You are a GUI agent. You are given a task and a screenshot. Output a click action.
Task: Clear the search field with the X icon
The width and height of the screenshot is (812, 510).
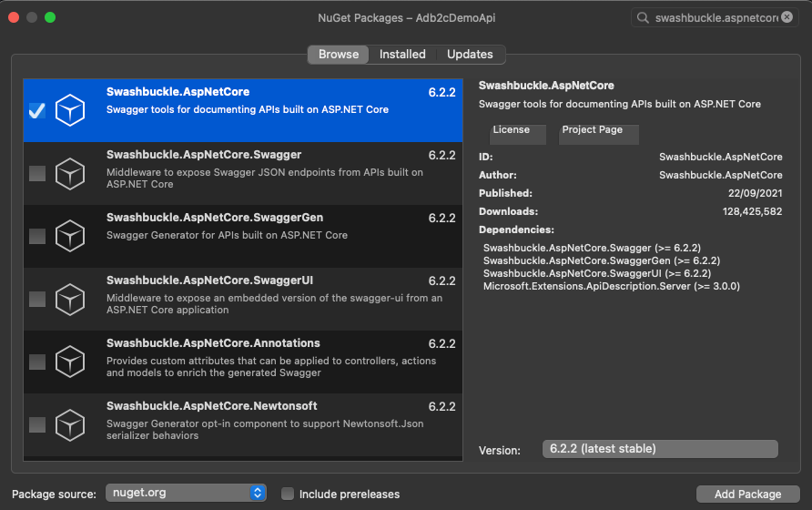click(787, 17)
